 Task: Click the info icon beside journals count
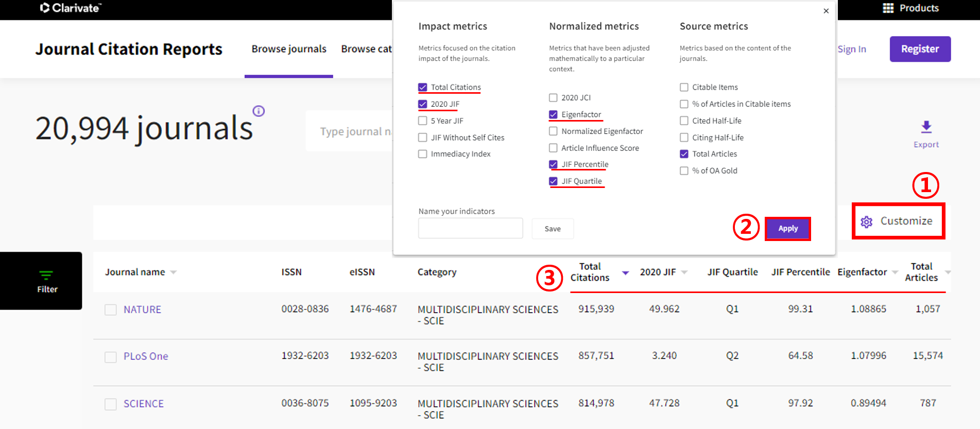click(x=259, y=111)
